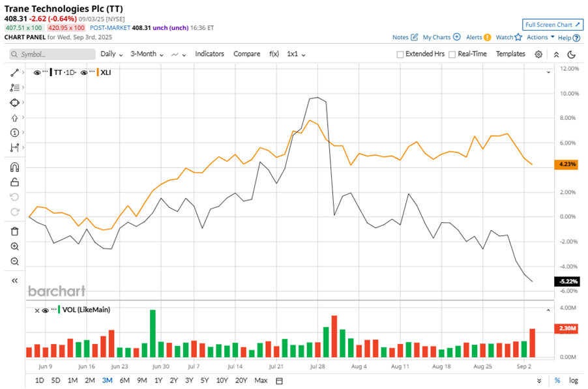The image size is (588, 389).
Task: Undo the last drawing action
Action: 14,197
